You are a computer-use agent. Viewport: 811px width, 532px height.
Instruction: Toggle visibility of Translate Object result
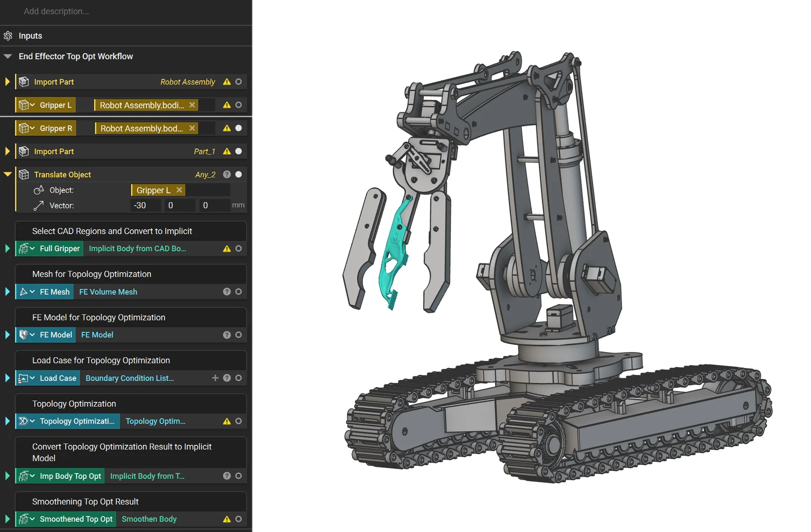click(x=239, y=174)
